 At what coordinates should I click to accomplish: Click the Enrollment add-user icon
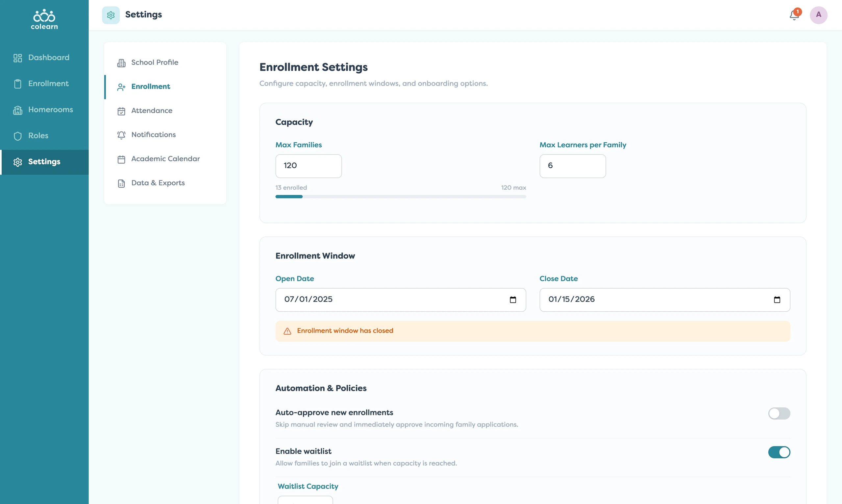click(121, 87)
